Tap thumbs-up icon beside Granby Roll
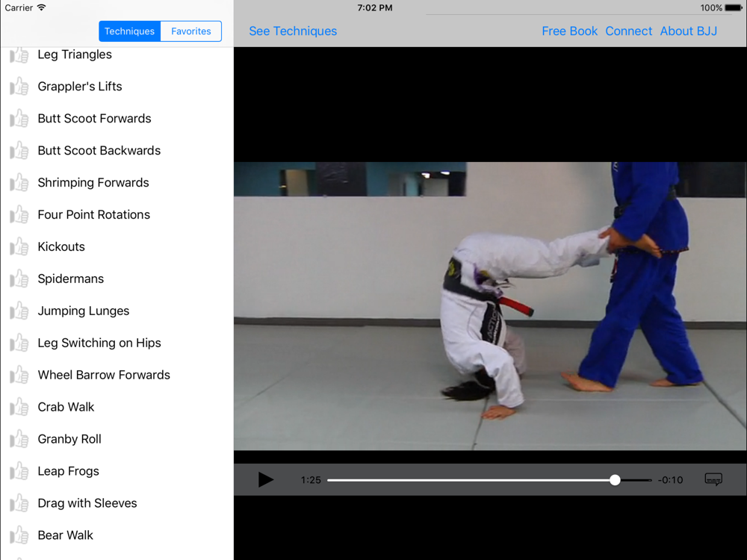 [19, 439]
